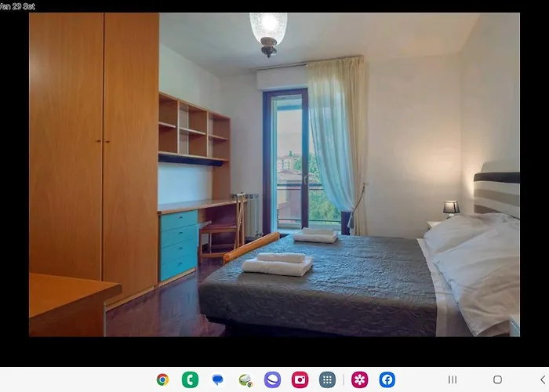Open the blue Messages app

(x=217, y=379)
